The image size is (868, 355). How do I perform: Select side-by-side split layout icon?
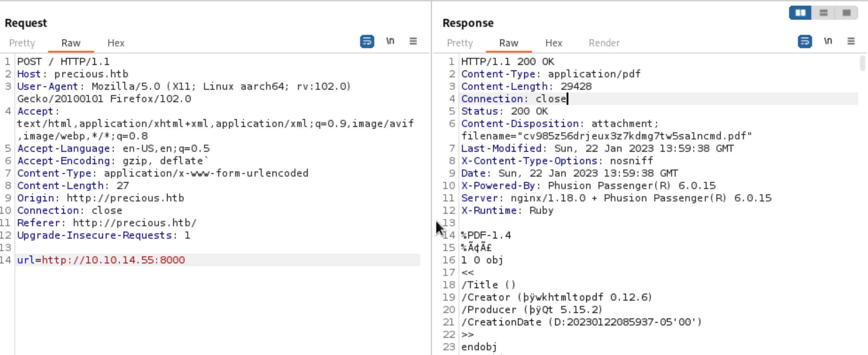(800, 13)
